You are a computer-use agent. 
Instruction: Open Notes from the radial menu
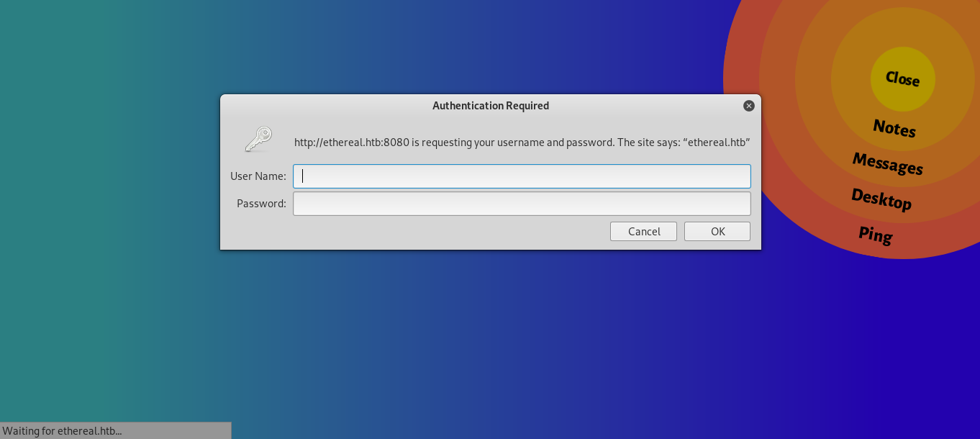click(894, 129)
